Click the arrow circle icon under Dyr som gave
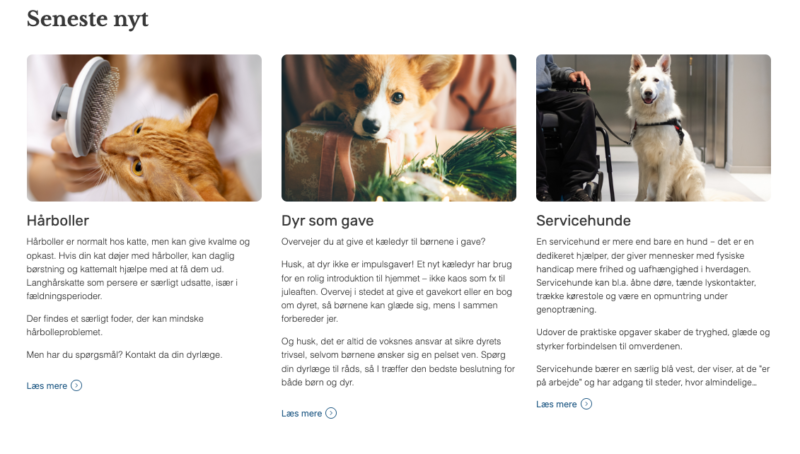This screenshot has width=800, height=454. [331, 413]
